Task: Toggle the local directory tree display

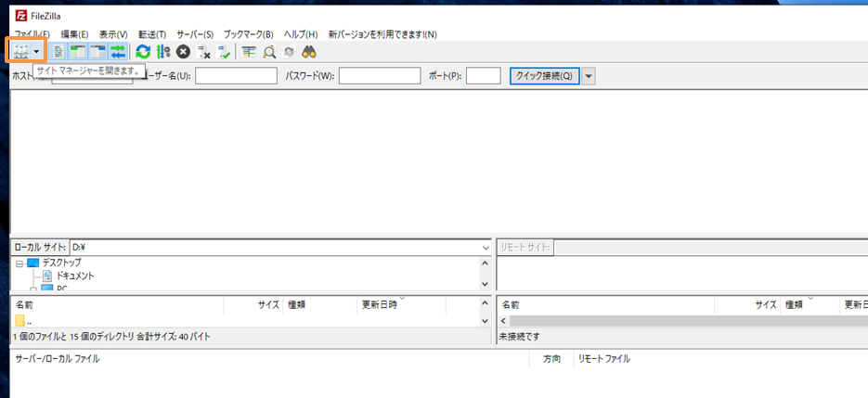Action: coord(79,52)
